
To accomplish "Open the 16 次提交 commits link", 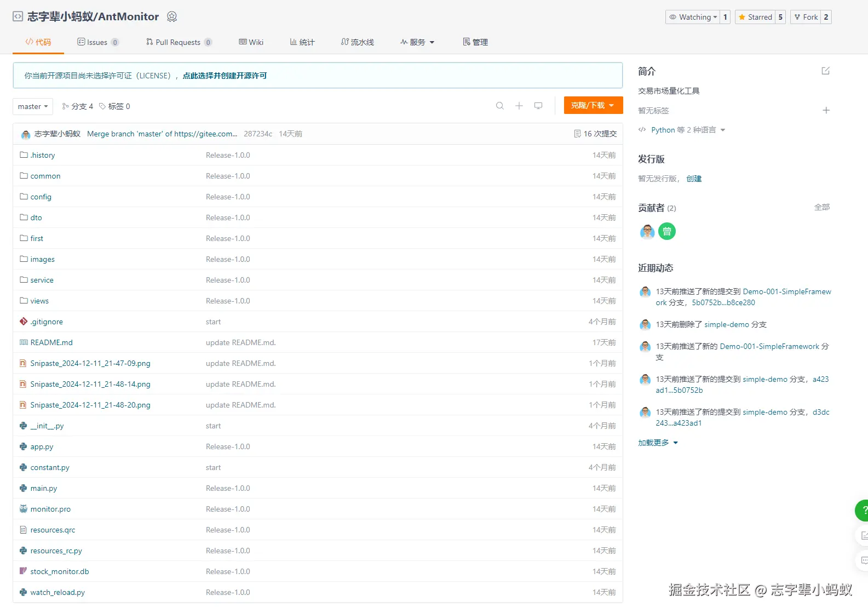I will point(595,134).
